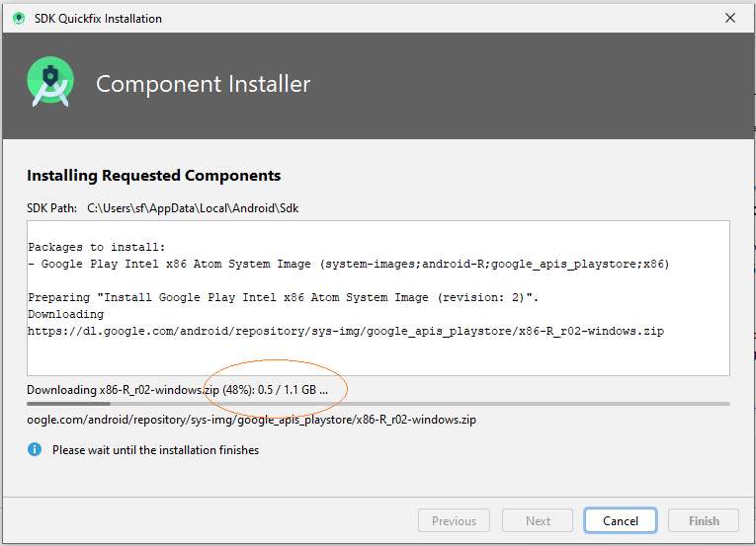Click the Please wait until installation finishes message
The width and height of the screenshot is (756, 546).
click(x=156, y=449)
